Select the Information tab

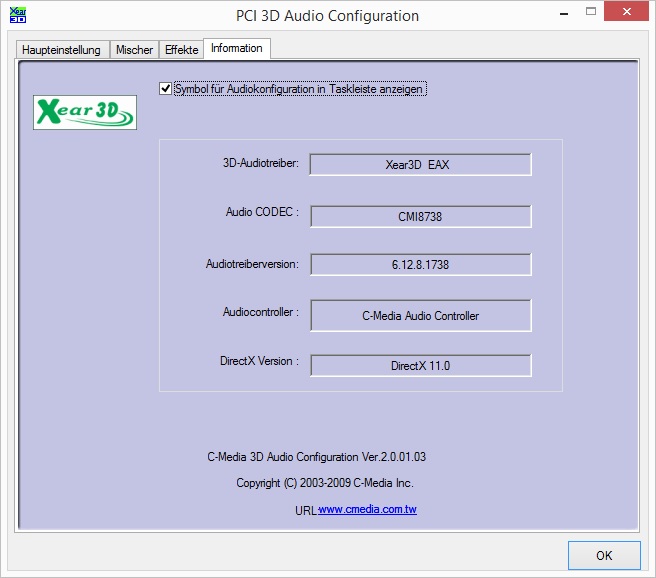(237, 48)
